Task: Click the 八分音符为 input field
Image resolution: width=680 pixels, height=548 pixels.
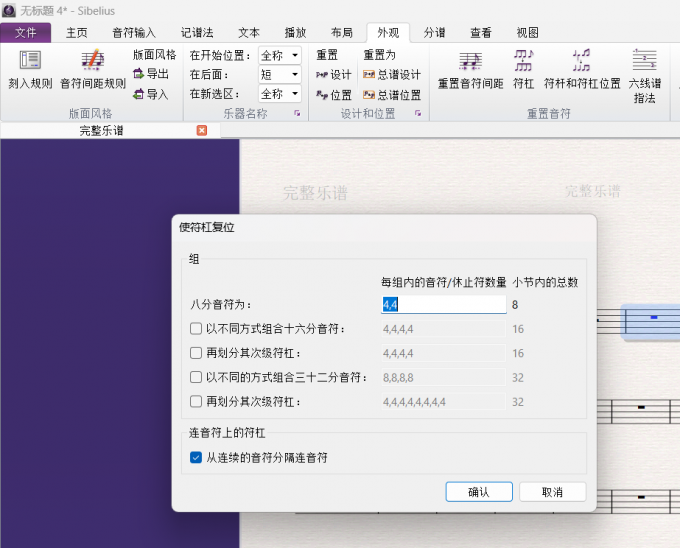Action: [443, 304]
